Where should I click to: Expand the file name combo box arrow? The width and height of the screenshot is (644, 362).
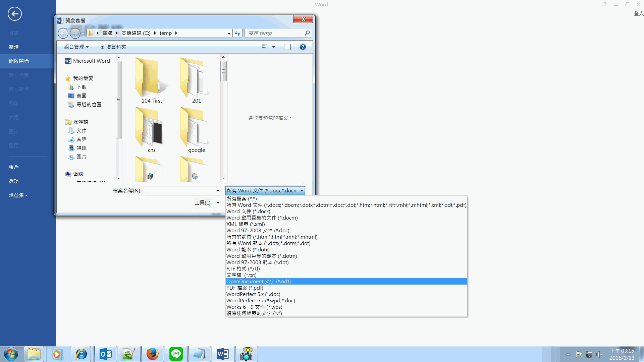point(218,191)
